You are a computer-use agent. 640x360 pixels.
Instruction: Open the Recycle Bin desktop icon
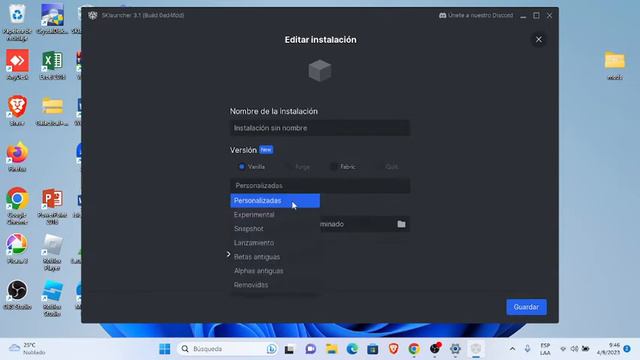tap(17, 22)
